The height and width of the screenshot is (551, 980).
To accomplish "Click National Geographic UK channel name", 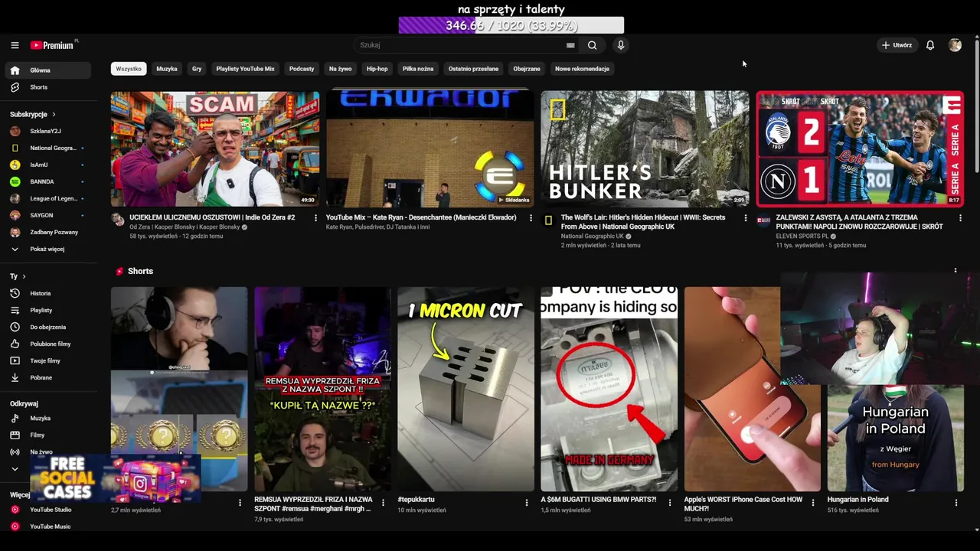I will (593, 236).
